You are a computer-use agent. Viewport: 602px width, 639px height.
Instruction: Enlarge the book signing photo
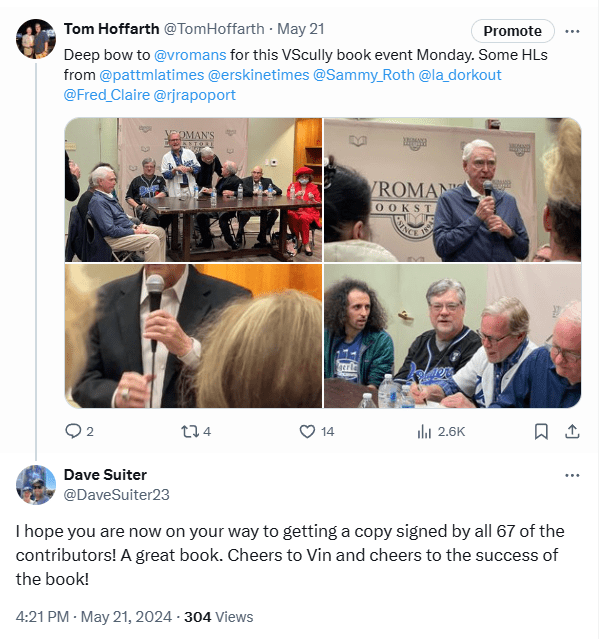tap(452, 336)
